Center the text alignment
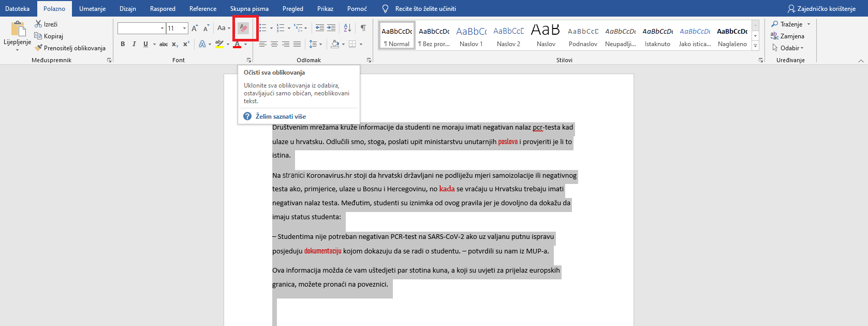 [274, 44]
